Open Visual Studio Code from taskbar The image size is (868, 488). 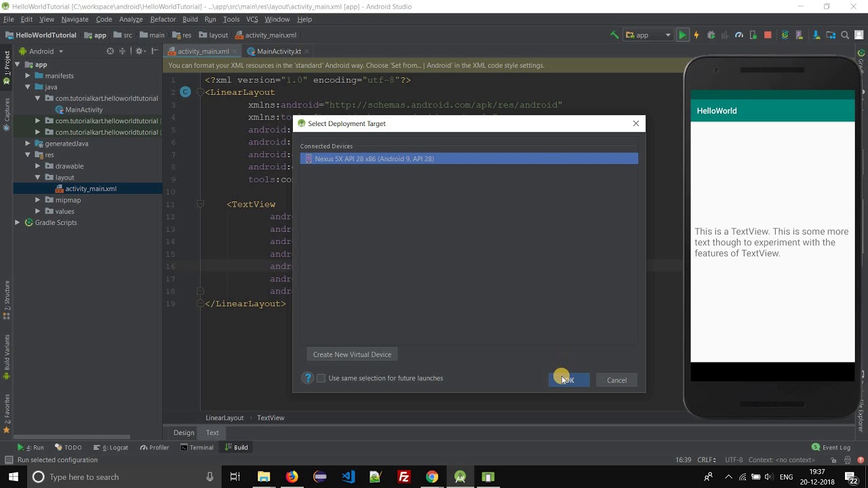coord(348,476)
